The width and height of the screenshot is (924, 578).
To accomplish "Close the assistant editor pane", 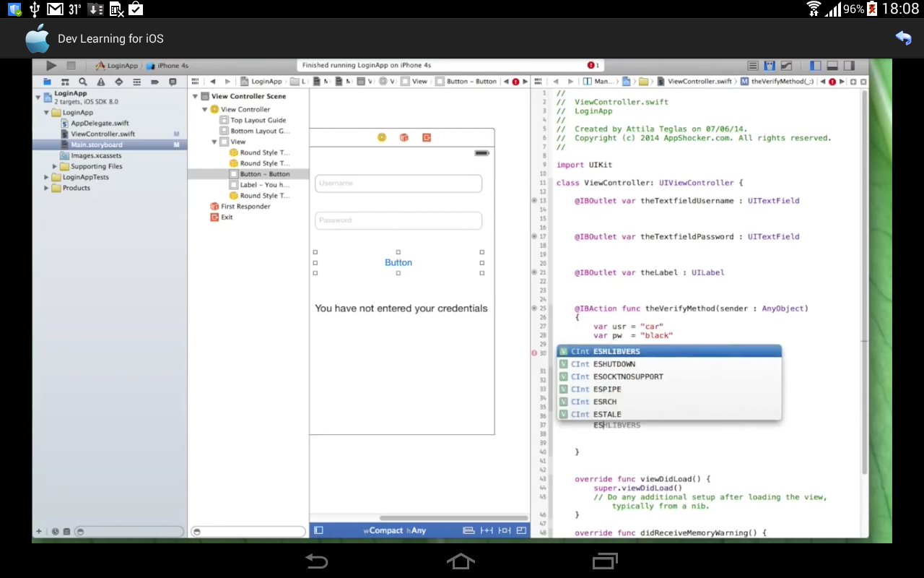I will 863,82.
